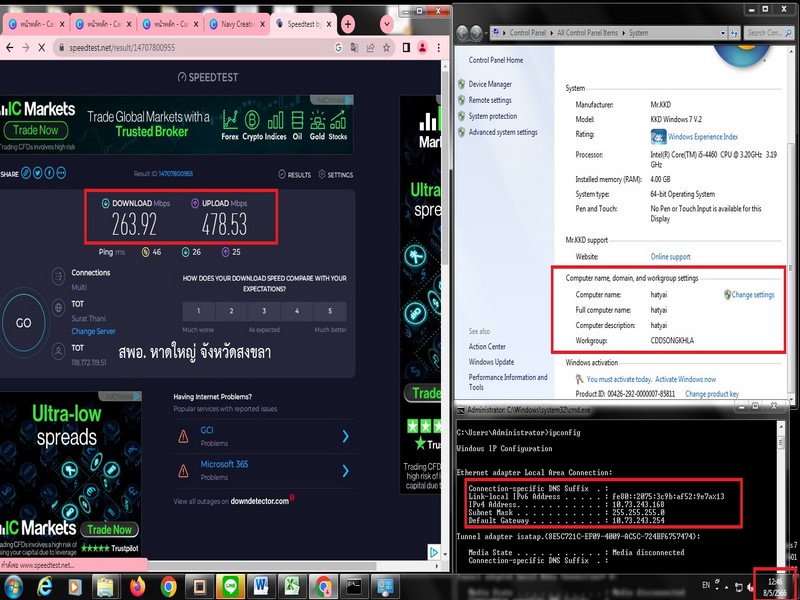Open LINE app from taskbar

tap(230, 587)
